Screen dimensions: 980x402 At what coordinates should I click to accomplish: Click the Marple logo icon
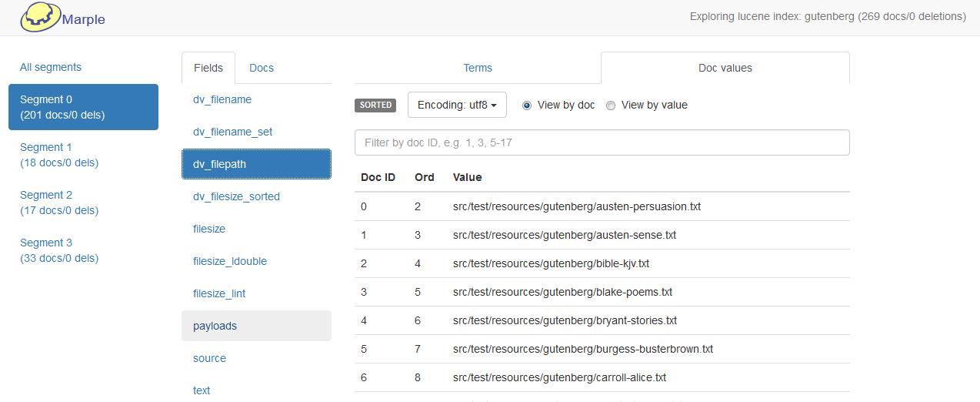[40, 17]
